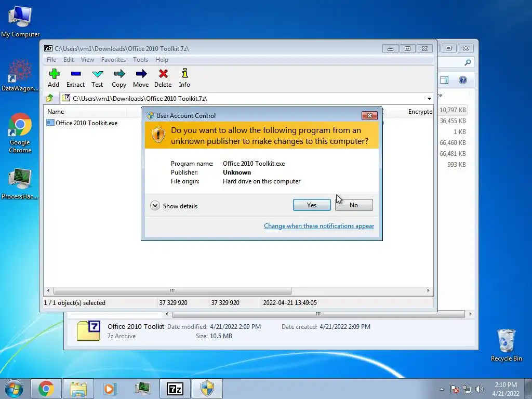Screen dimensions: 532x399
Task: Click the 1 / 1 object(s) selected status
Action: [x=75, y=303]
